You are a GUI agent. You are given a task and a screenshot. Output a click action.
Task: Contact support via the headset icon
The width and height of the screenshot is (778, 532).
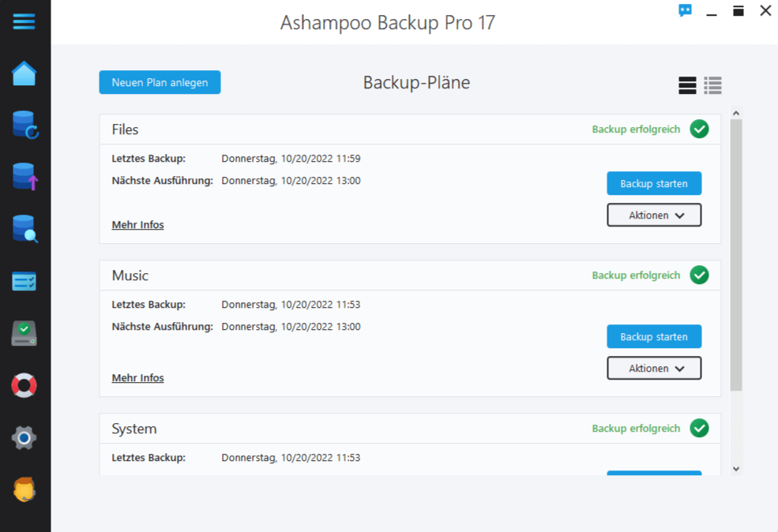tap(24, 489)
